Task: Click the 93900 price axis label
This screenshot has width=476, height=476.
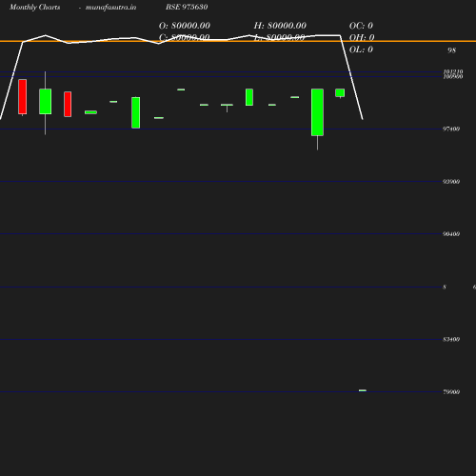Action: click(x=451, y=182)
